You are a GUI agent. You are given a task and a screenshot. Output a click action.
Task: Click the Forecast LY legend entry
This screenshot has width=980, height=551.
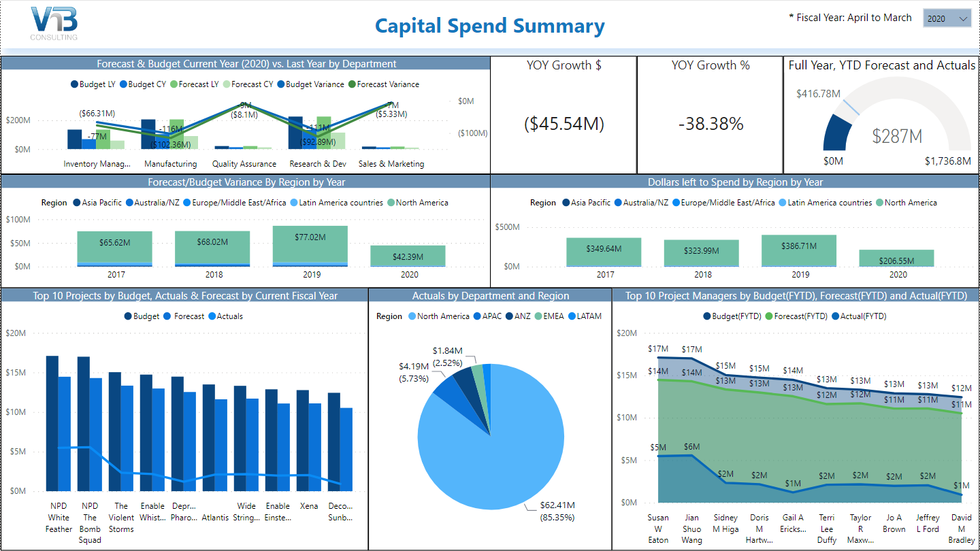click(195, 84)
